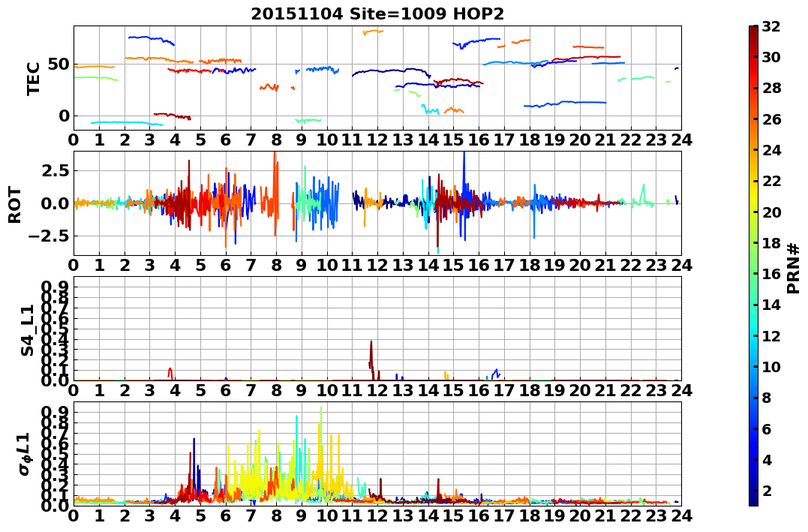Click hour 12 tick under TEC panel
Viewport: 808px width, 532px height.
(x=377, y=140)
